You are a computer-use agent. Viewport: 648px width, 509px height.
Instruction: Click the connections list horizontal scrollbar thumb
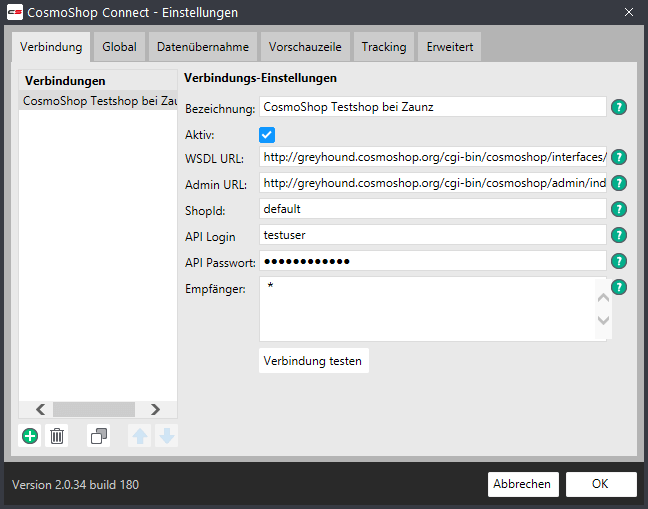pyautogui.click(x=94, y=409)
